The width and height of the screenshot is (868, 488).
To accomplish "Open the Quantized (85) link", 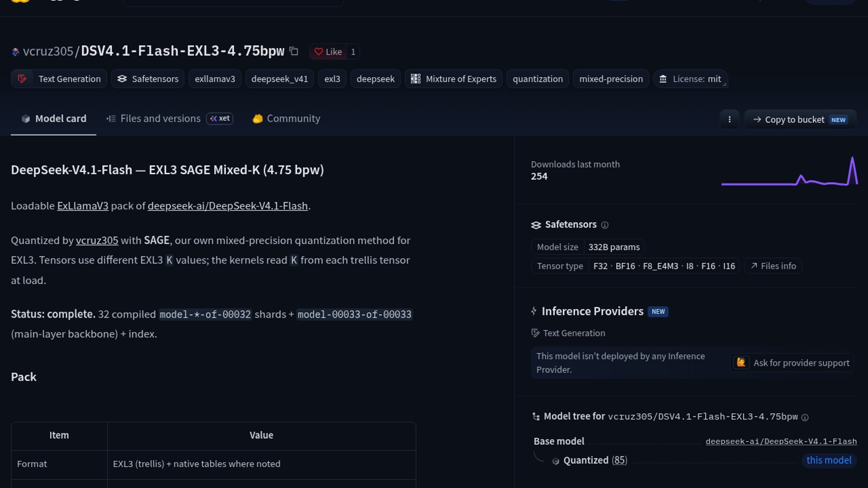I will pos(595,460).
